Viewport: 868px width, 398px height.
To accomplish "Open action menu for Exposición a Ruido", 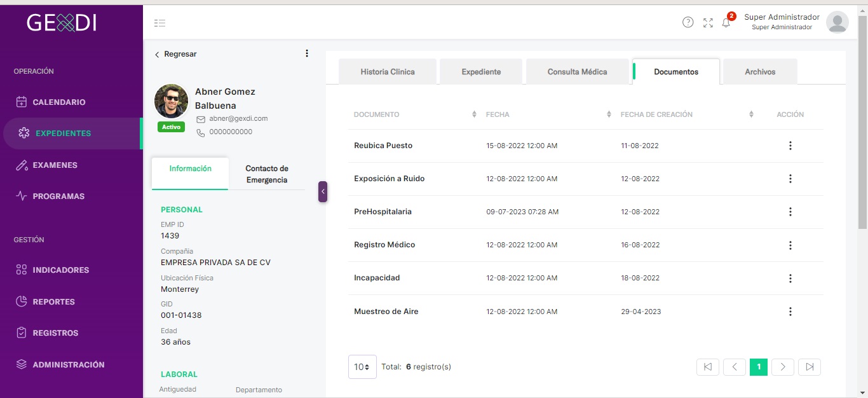I will 790,179.
